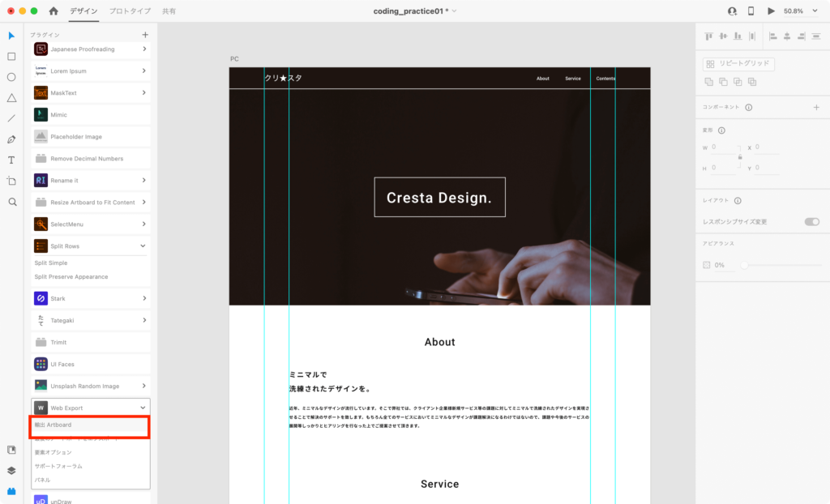Choose 輸出 Artboard menu item
This screenshot has height=504, width=830.
point(89,425)
